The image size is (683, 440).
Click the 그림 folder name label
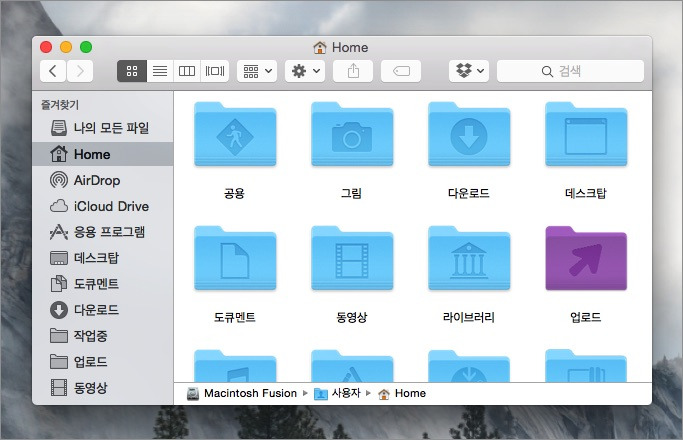pos(352,193)
